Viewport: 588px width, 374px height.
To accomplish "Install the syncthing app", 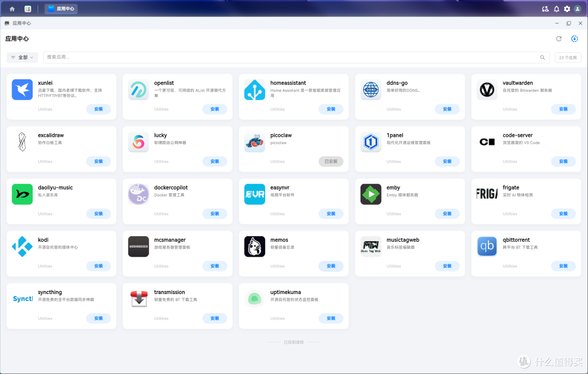I will (x=99, y=318).
